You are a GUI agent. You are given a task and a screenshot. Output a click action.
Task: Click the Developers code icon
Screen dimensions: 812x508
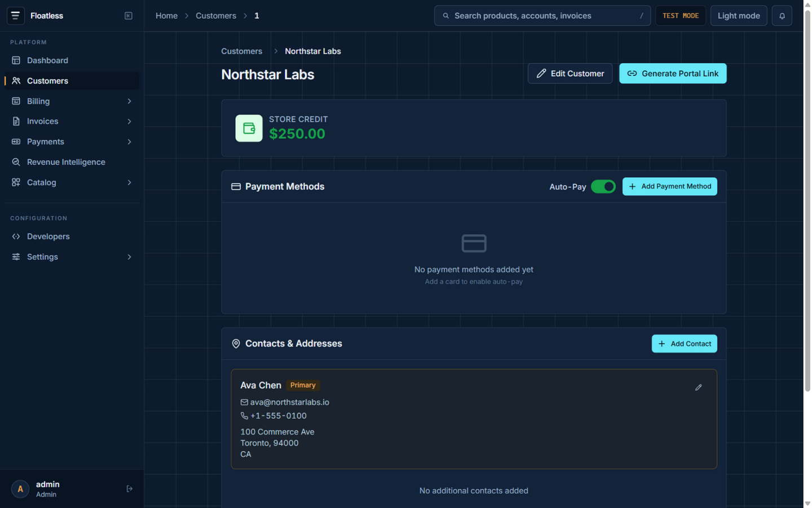pyautogui.click(x=16, y=237)
